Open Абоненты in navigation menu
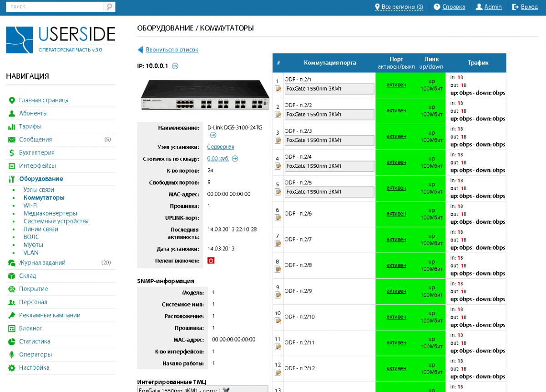Image resolution: width=546 pixels, height=392 pixels. click(x=33, y=113)
